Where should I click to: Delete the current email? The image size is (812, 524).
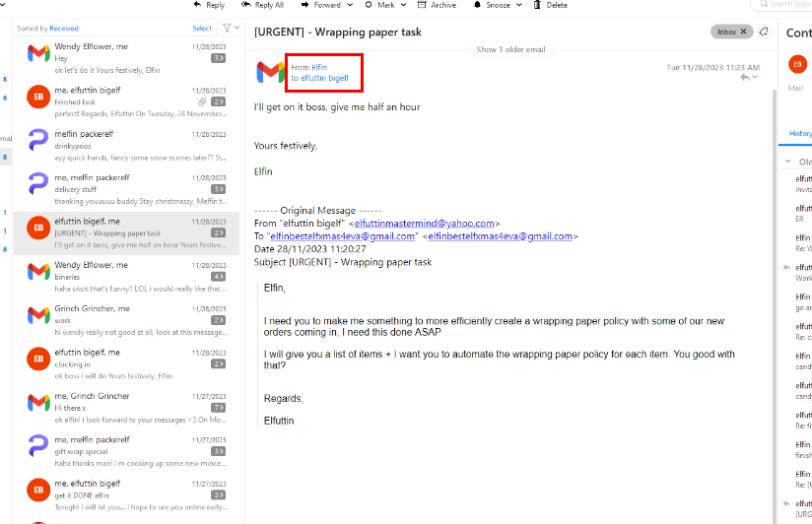[x=550, y=5]
